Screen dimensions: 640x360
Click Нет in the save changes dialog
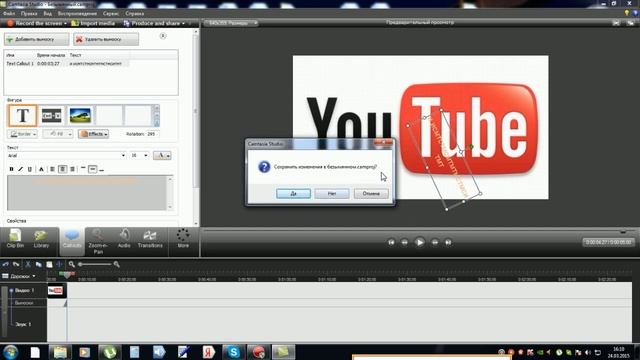click(332, 193)
